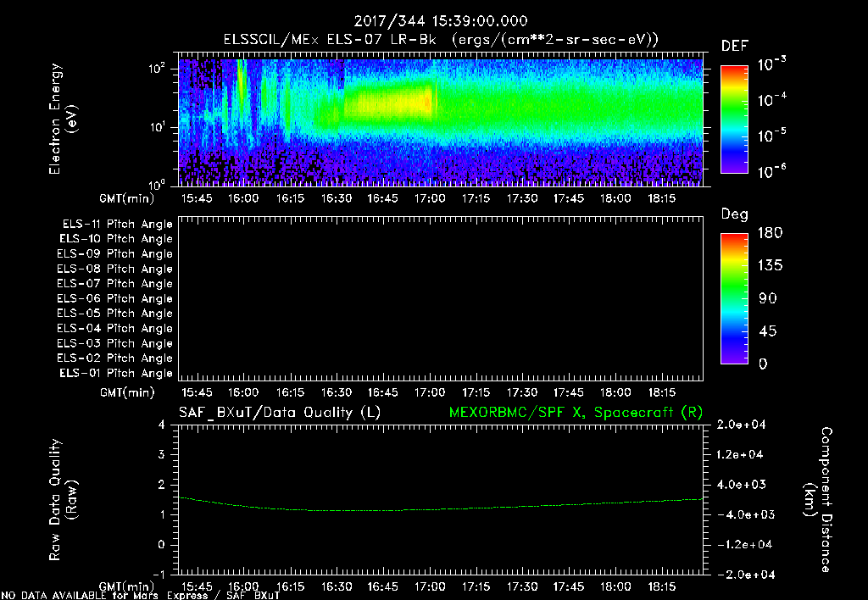Click the "2.0e+04" distance axis label

tap(741, 425)
